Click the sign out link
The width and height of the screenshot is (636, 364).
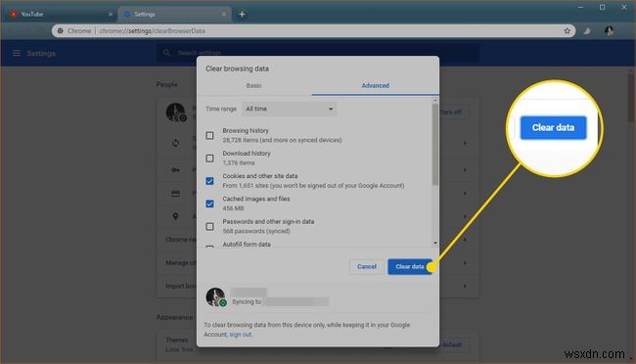241,335
